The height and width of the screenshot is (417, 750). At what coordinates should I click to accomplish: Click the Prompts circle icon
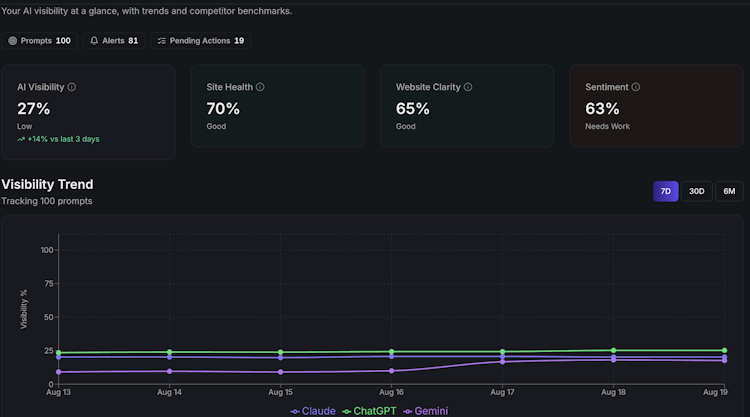pyautogui.click(x=12, y=41)
